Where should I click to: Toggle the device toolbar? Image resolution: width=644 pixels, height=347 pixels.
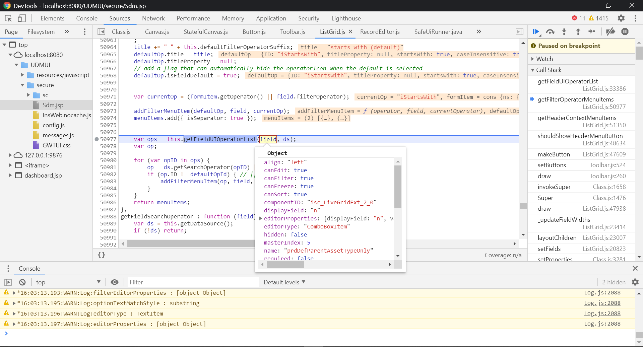(22, 18)
